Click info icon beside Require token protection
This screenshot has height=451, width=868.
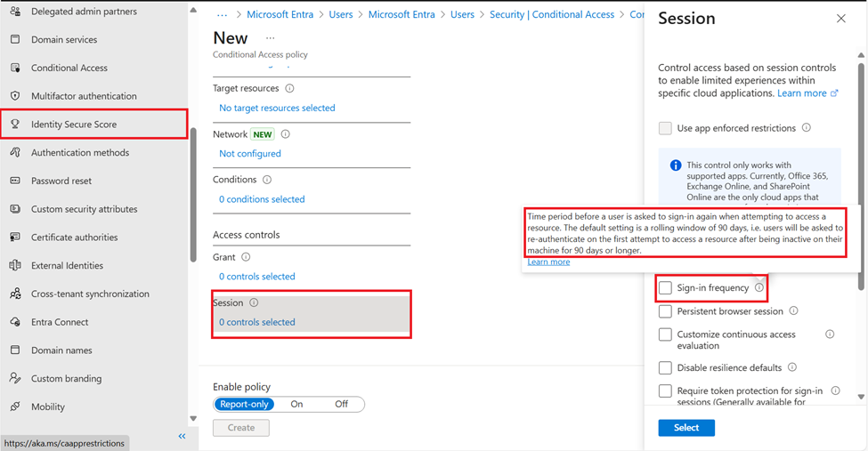(835, 391)
